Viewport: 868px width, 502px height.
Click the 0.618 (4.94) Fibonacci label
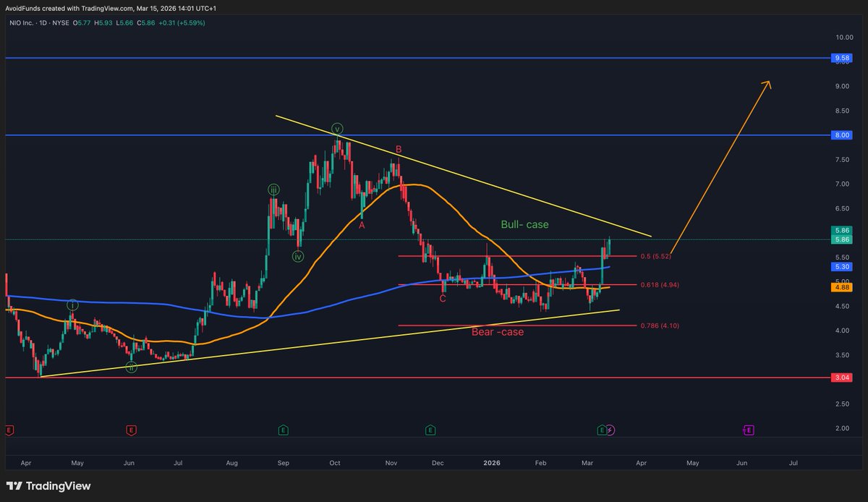(659, 285)
